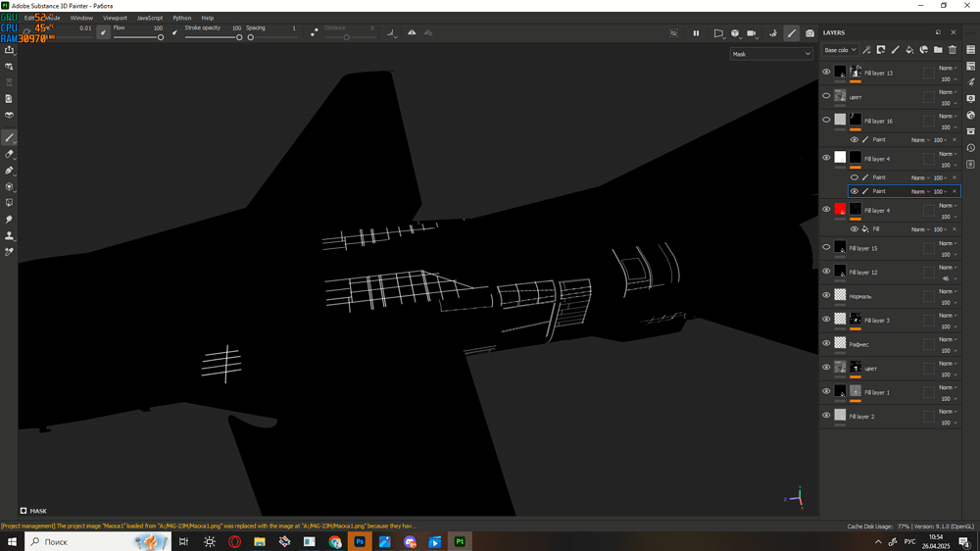Screen dimensions: 980x551
Task: Adjust the Flow slider handle
Action: (x=161, y=37)
